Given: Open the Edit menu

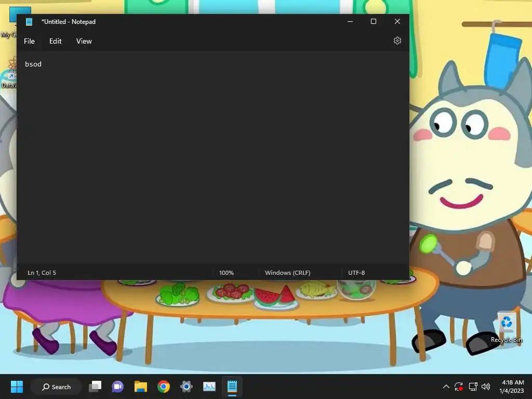Looking at the screenshot, I should tap(55, 41).
